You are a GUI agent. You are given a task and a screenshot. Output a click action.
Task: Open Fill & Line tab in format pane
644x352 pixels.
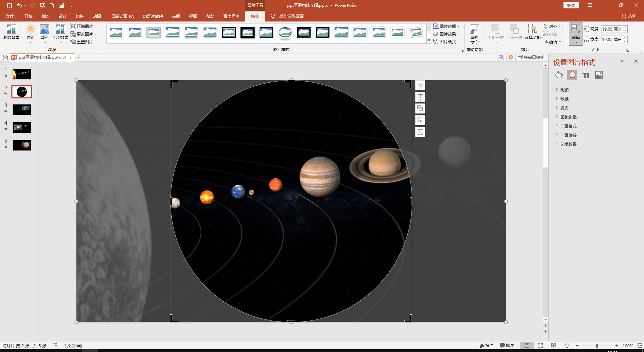(x=559, y=75)
